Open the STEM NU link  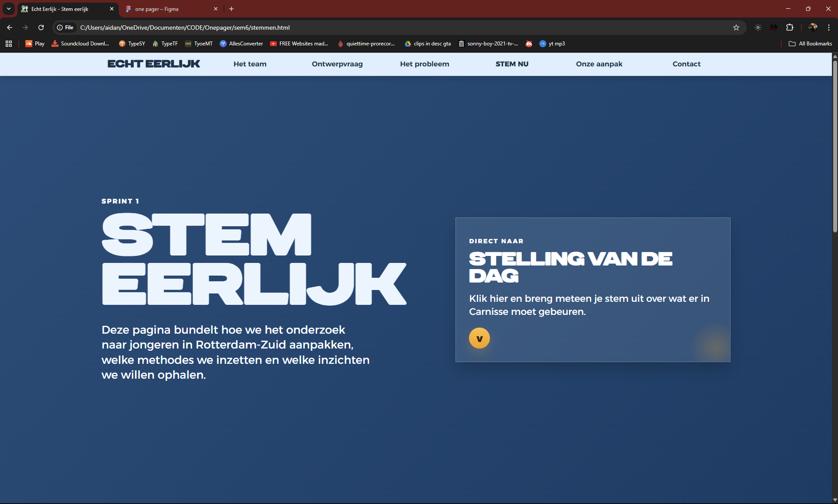click(512, 64)
